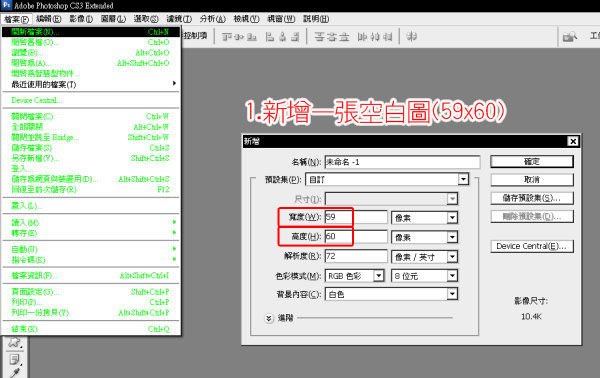Open the 濾鏡(T) menu
The image size is (600, 378).
coord(179,19)
